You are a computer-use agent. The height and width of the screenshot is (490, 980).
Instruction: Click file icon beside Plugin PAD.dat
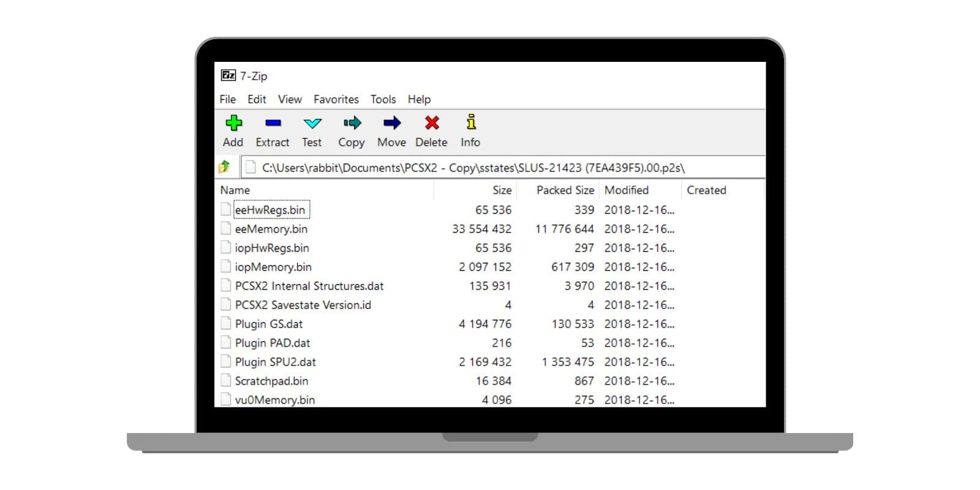click(226, 342)
